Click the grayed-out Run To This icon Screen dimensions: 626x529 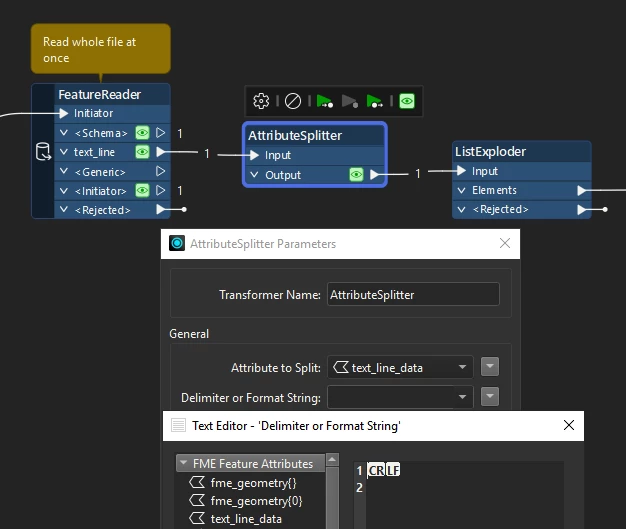(350, 101)
